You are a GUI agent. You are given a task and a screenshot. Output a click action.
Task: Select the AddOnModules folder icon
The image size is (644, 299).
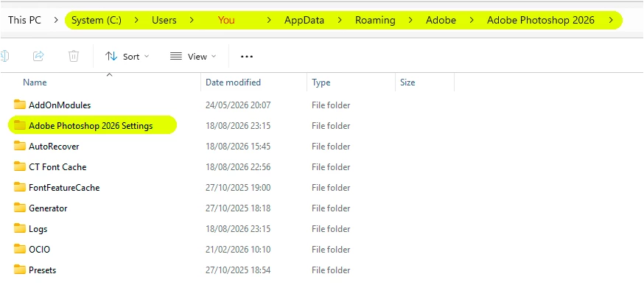point(20,105)
